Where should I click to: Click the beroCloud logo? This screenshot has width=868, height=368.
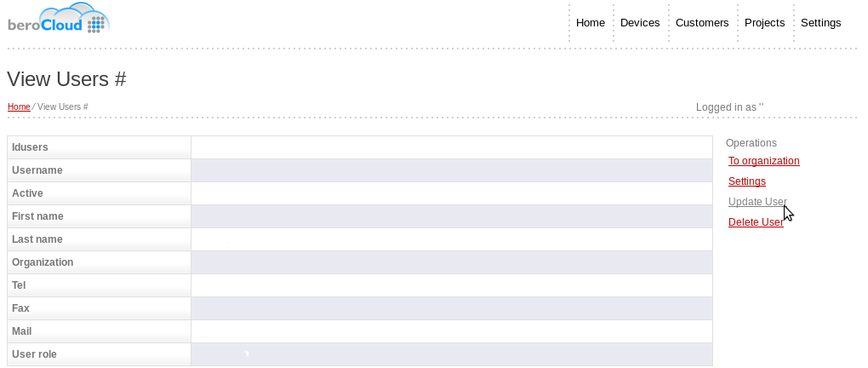[x=59, y=20]
